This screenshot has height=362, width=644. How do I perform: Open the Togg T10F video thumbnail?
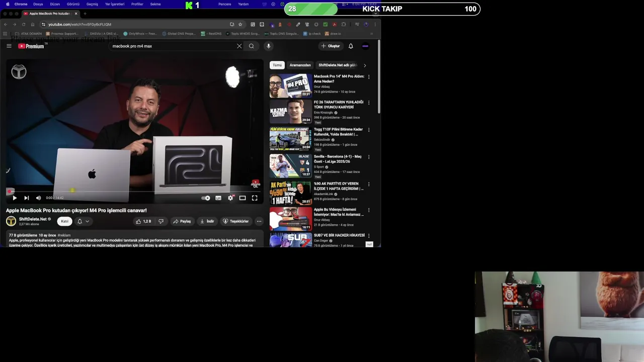coord(290,139)
